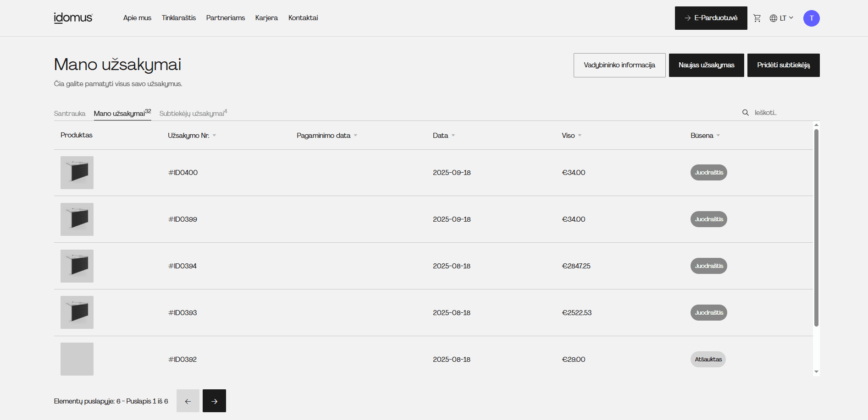Go to previous page arrow
868x420 pixels.
(x=188, y=401)
